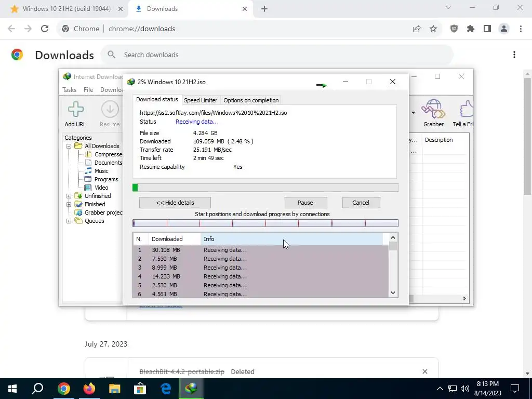
Task: Click the Downloaded column header
Action: [x=175, y=239]
